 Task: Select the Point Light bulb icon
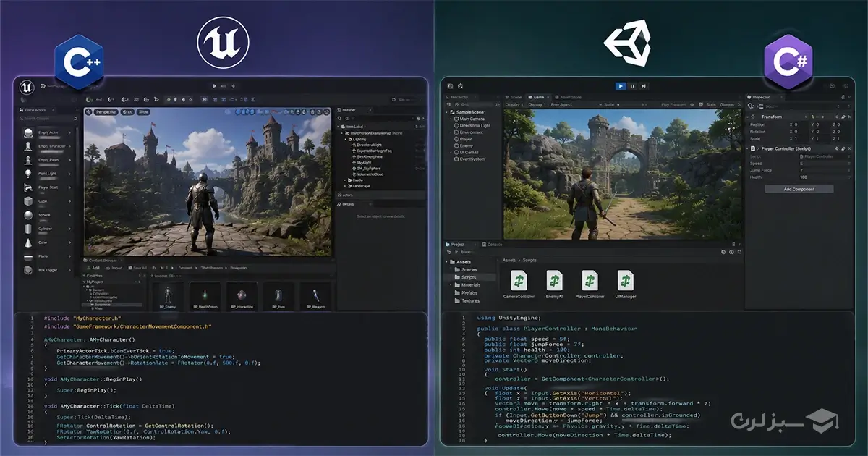point(28,174)
